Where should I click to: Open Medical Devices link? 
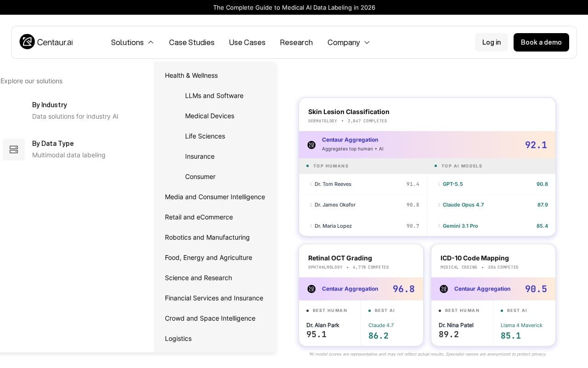pos(209,116)
